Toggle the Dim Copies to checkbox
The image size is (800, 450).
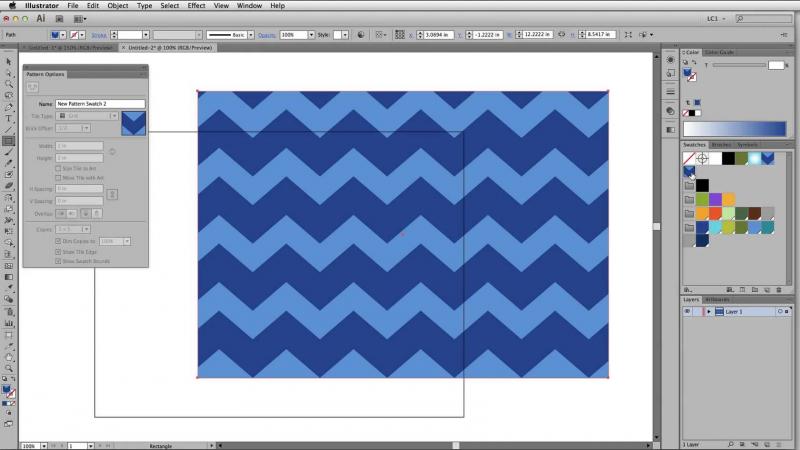(x=58, y=241)
